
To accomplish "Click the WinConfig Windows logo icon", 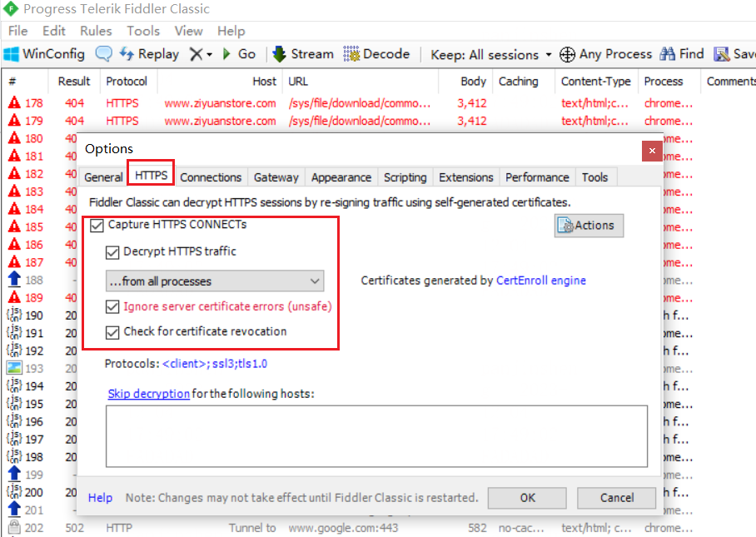I will [11, 54].
